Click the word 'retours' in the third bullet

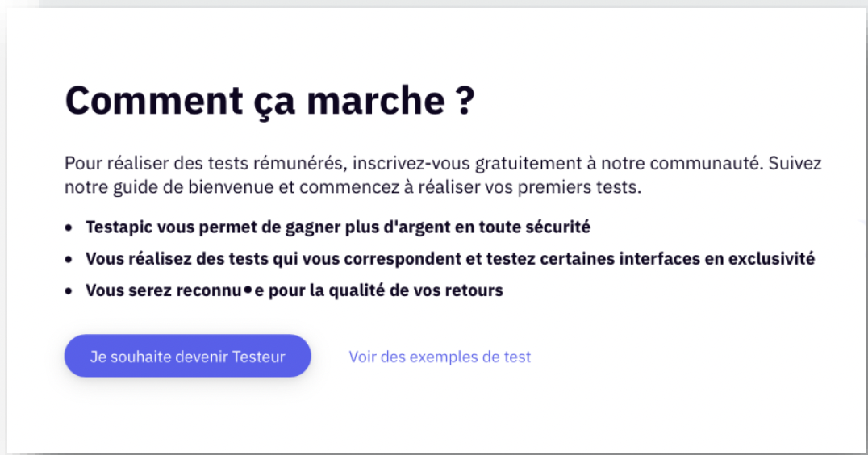pos(476,290)
